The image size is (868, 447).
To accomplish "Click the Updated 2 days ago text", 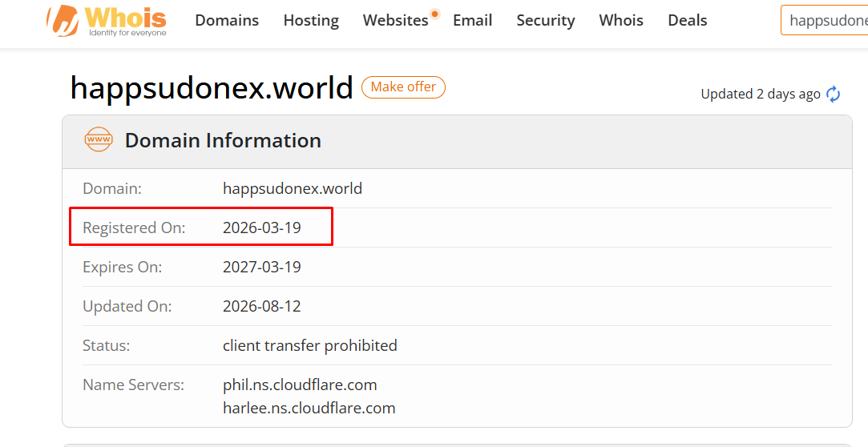I will point(761,94).
